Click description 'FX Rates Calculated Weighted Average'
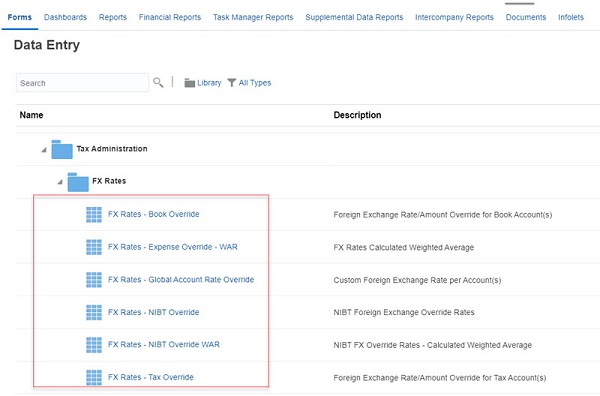Screen dimensions: 600x396 (404, 248)
